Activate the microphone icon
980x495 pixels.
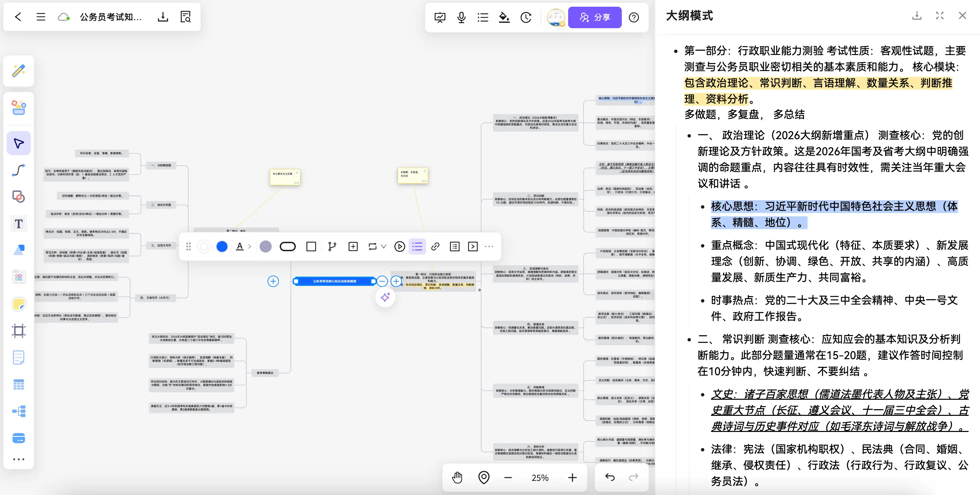pyautogui.click(x=461, y=17)
